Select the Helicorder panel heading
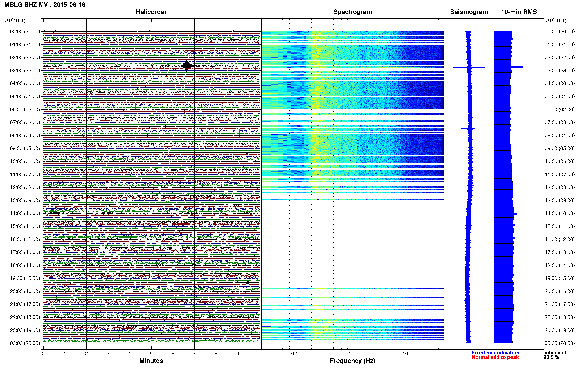Screen dimensions: 588x368 [x=151, y=12]
